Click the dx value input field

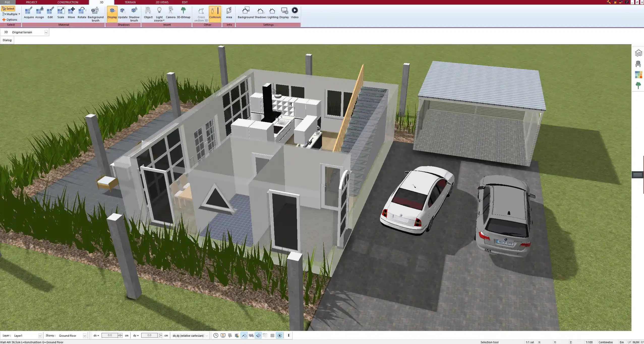click(110, 335)
